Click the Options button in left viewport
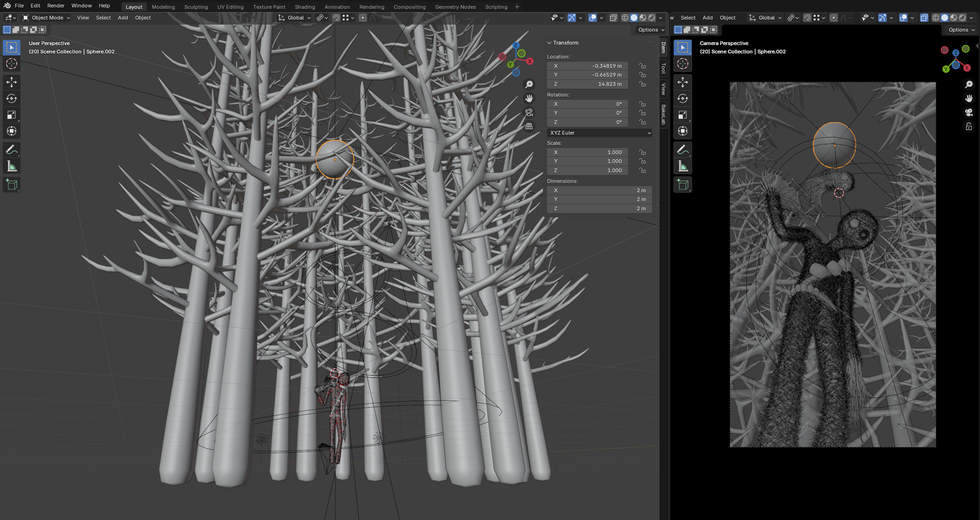 (x=651, y=30)
